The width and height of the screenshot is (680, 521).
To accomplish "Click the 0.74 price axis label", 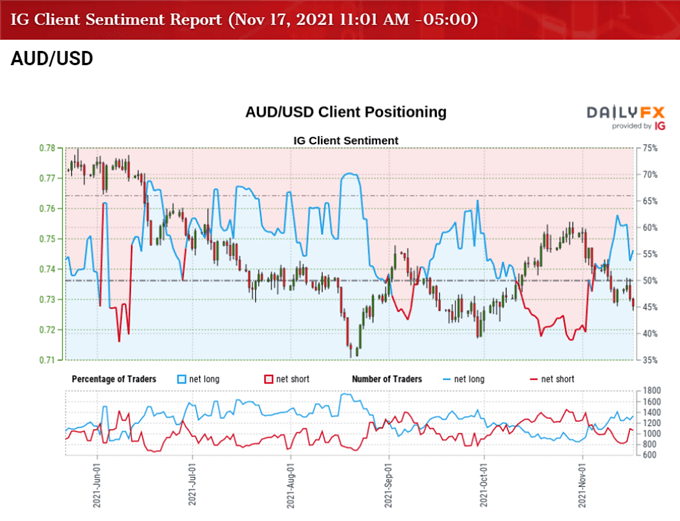I will click(47, 269).
